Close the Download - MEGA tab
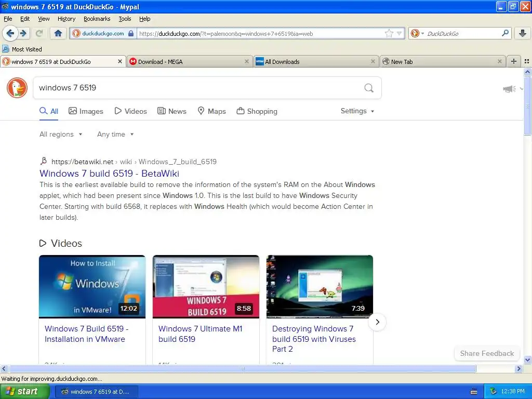 click(x=247, y=61)
